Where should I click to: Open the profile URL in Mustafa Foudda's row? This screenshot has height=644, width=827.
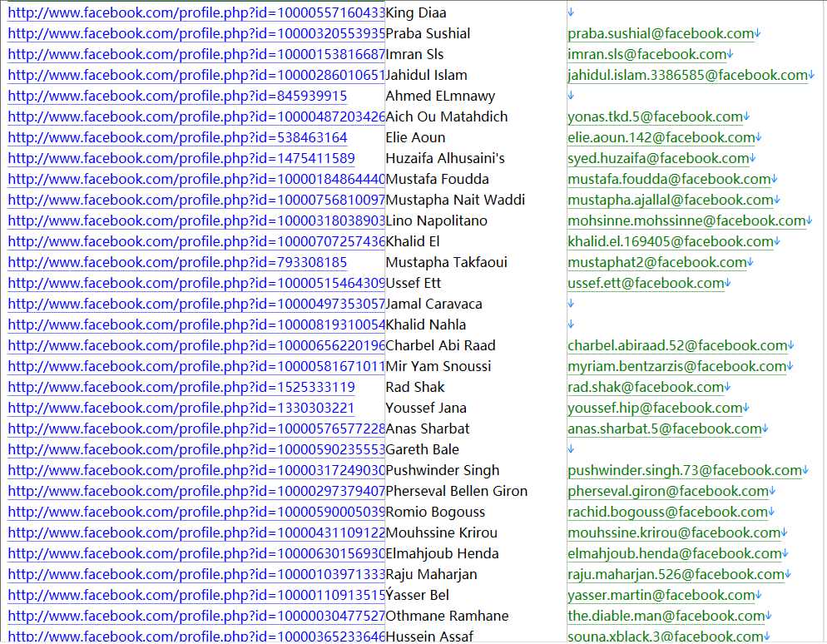(x=196, y=180)
